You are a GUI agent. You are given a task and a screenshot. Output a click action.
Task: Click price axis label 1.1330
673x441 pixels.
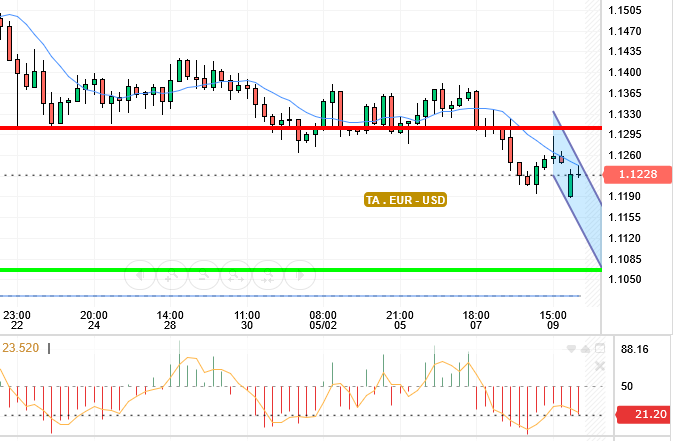(624, 114)
